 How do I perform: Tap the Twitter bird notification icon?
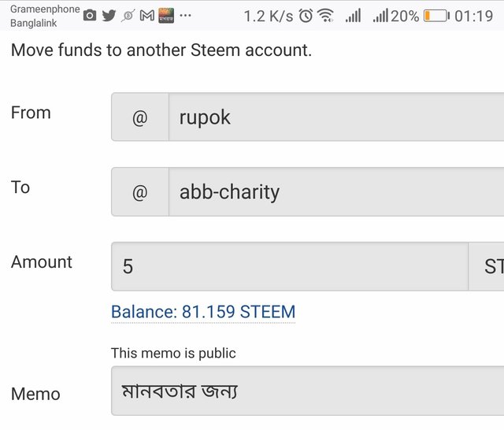(x=109, y=15)
